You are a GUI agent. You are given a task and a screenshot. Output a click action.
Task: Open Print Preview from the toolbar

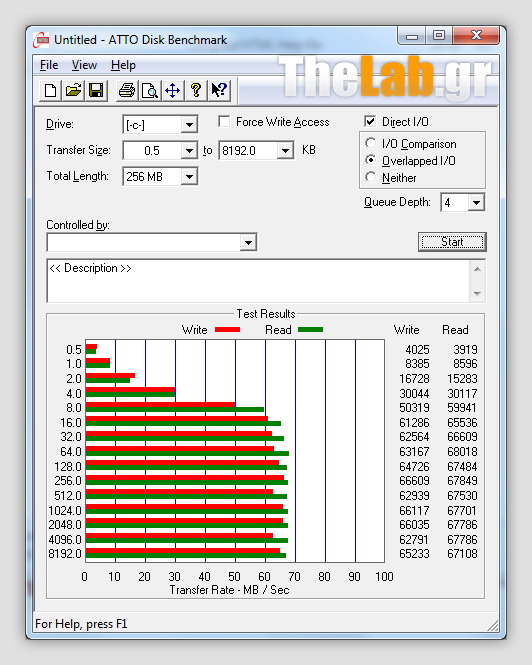point(150,90)
